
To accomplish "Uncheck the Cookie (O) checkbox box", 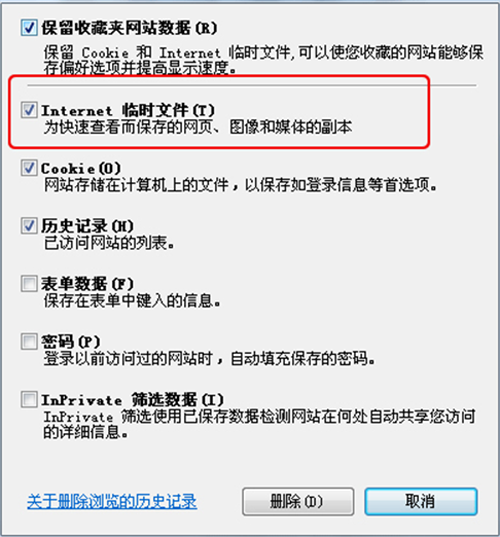I will pyautogui.click(x=29, y=168).
